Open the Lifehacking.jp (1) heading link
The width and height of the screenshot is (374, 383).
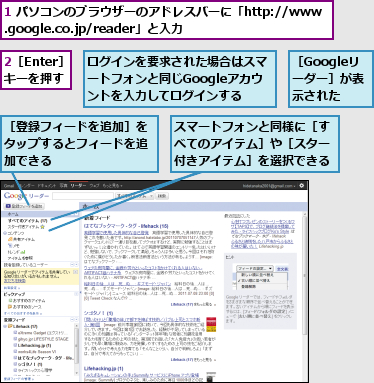pos(104,368)
